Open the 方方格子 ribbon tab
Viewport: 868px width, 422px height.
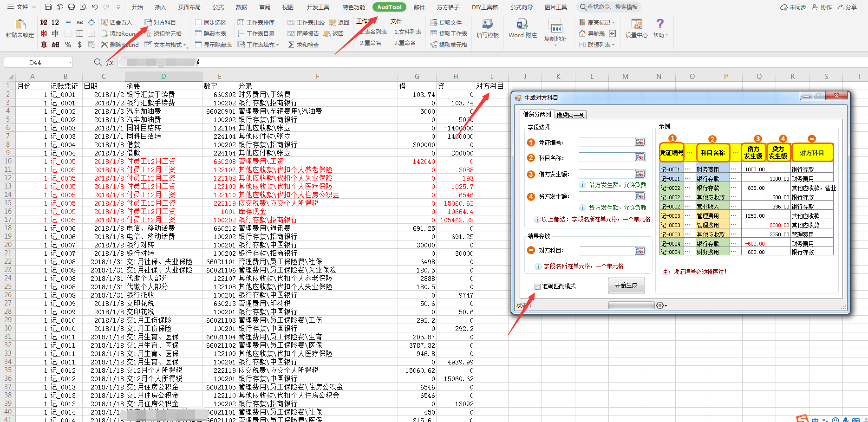pos(448,7)
